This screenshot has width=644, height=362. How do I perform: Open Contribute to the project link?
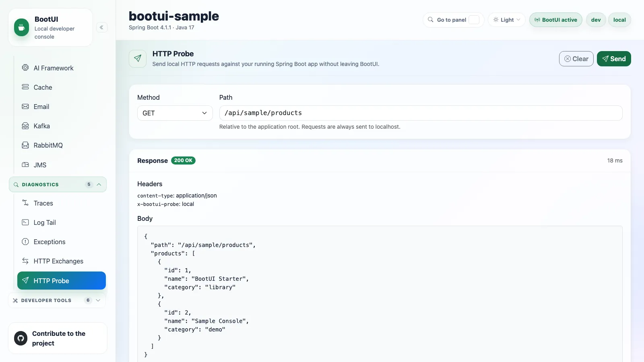coord(58,338)
